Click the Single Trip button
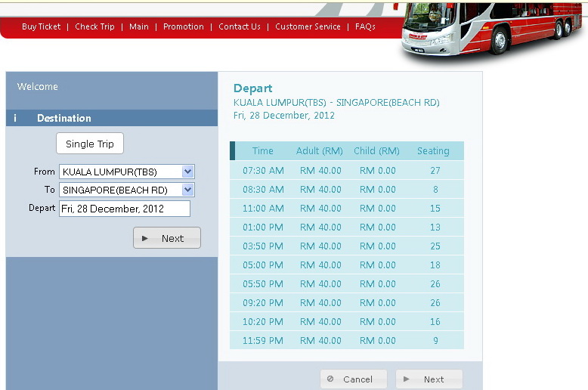The image size is (588, 390). pyautogui.click(x=90, y=144)
